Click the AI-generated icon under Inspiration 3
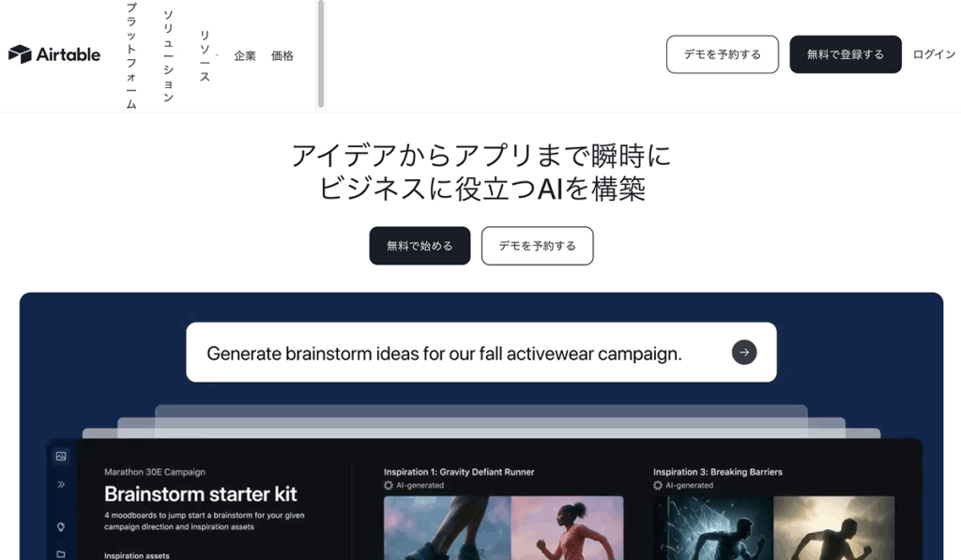Image resolution: width=961 pixels, height=560 pixels. point(658,485)
